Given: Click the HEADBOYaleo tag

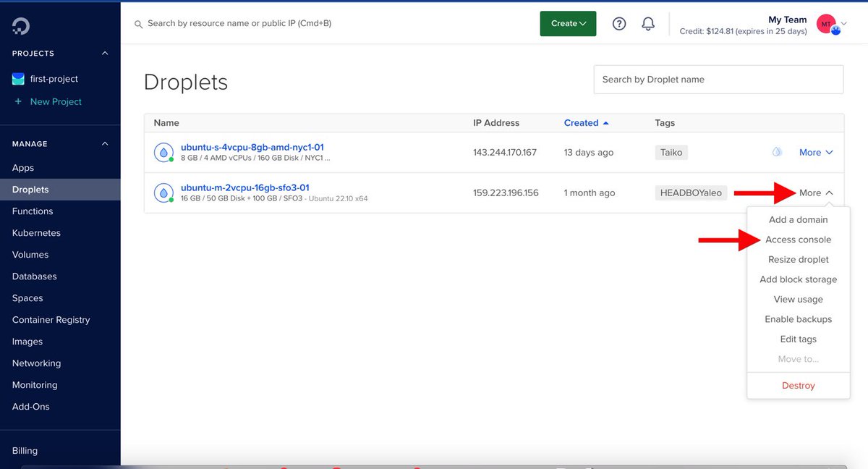Looking at the screenshot, I should pyautogui.click(x=691, y=193).
